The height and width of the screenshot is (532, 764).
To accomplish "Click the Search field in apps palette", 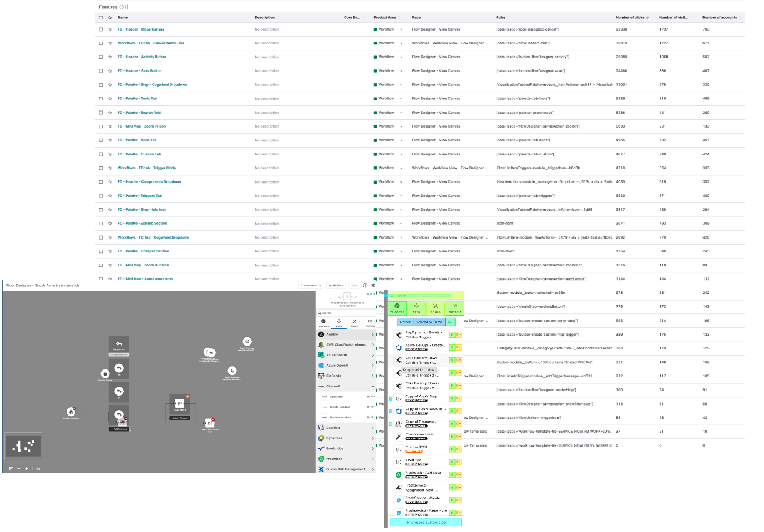I will coord(344,313).
